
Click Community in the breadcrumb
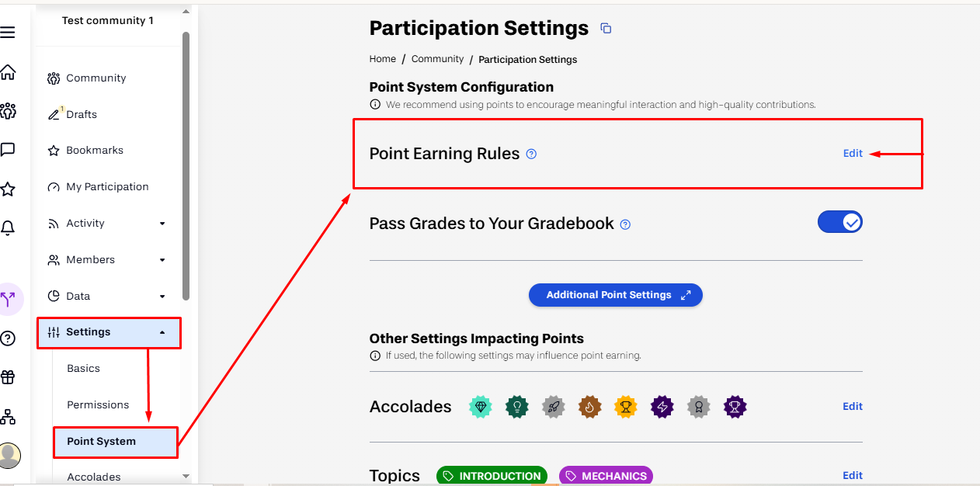click(437, 59)
